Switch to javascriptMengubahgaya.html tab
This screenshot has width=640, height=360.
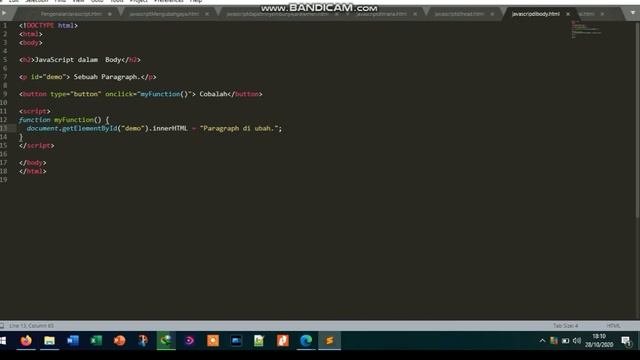(164, 14)
